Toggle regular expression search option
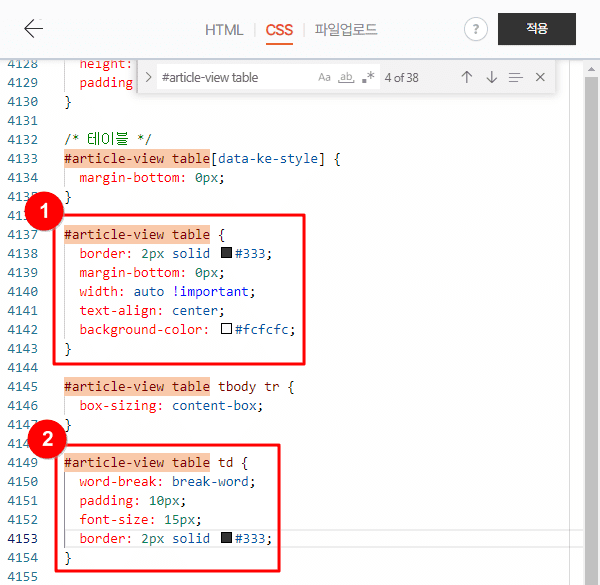Image resolution: width=600 pixels, height=585 pixels. point(368,77)
